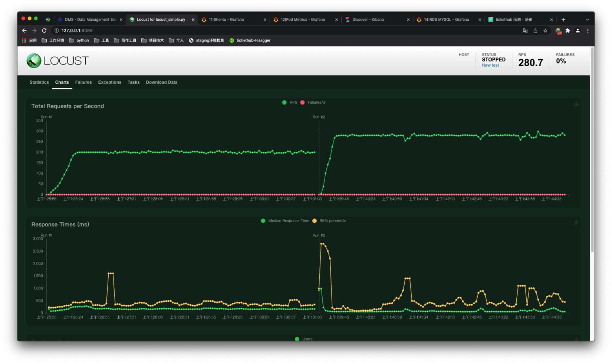The height and width of the screenshot is (364, 612).
Task: Open the Chrome three-dot menu
Action: pyautogui.click(x=588, y=30)
